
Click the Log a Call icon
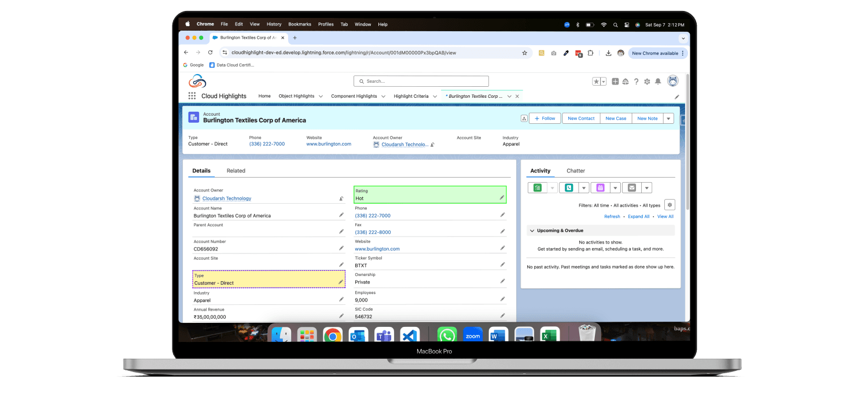tap(569, 187)
